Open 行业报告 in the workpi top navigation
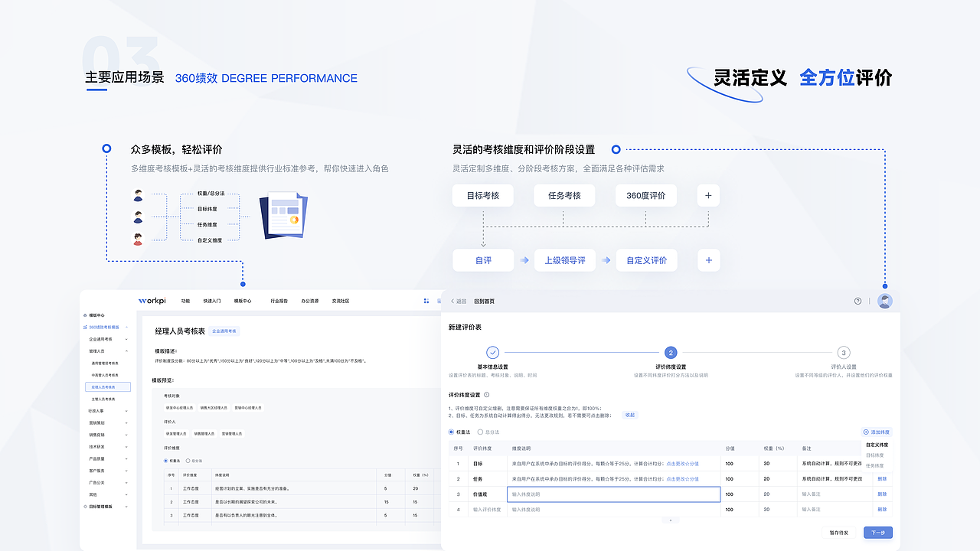Viewport: 980px width, 551px height. [279, 301]
